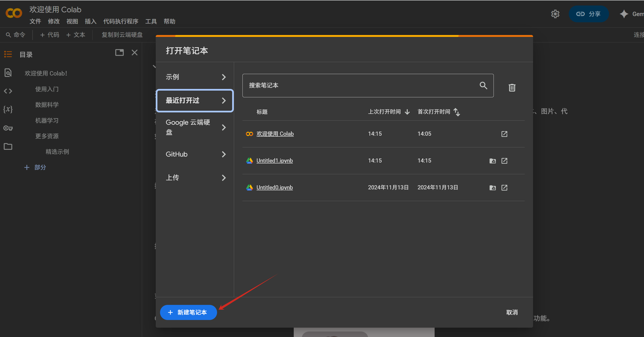Show Untitled0.ipynb in Drive folder icon
This screenshot has height=337, width=644.
point(492,188)
